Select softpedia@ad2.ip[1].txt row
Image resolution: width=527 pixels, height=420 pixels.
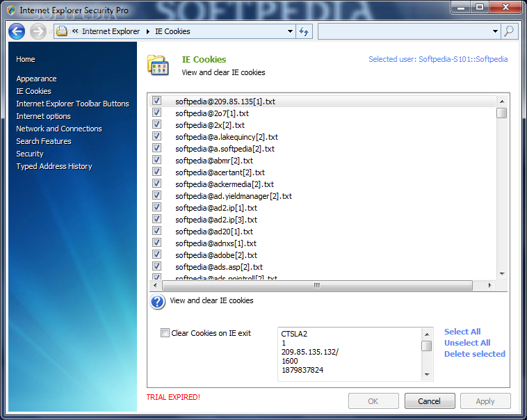(323, 208)
